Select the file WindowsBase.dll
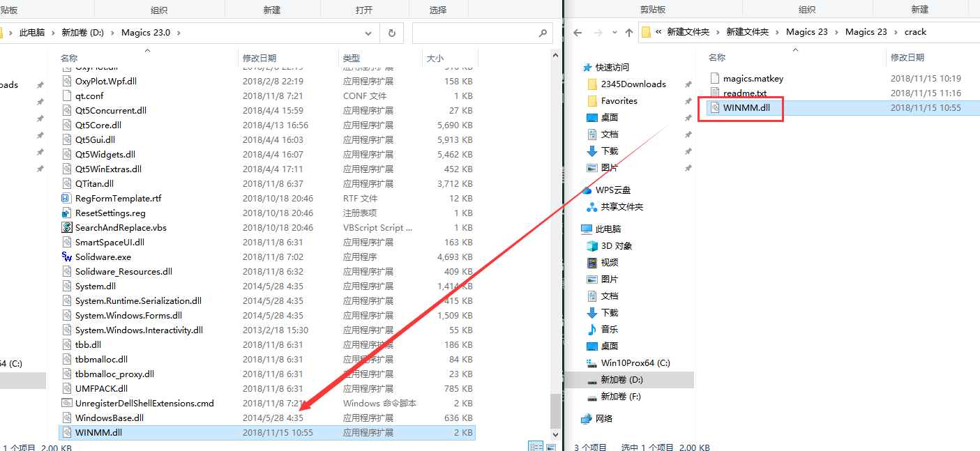The height and width of the screenshot is (451, 980). [110, 418]
